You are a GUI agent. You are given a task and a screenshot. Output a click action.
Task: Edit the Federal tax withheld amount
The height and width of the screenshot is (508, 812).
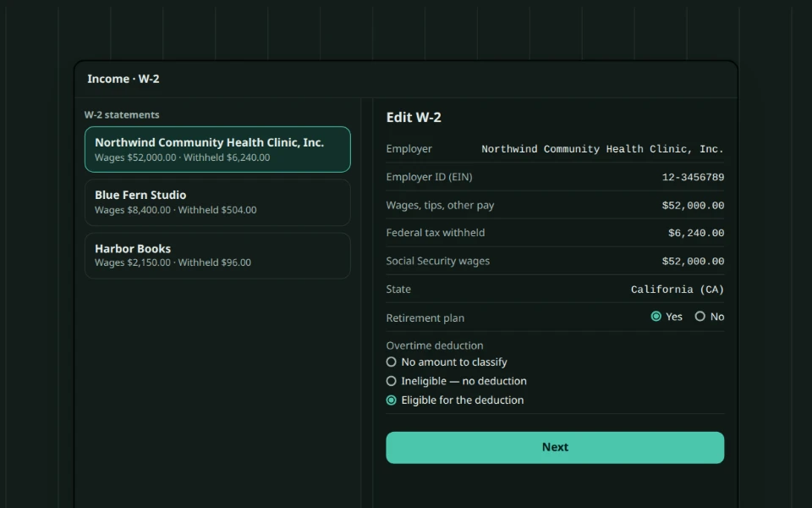pos(696,234)
